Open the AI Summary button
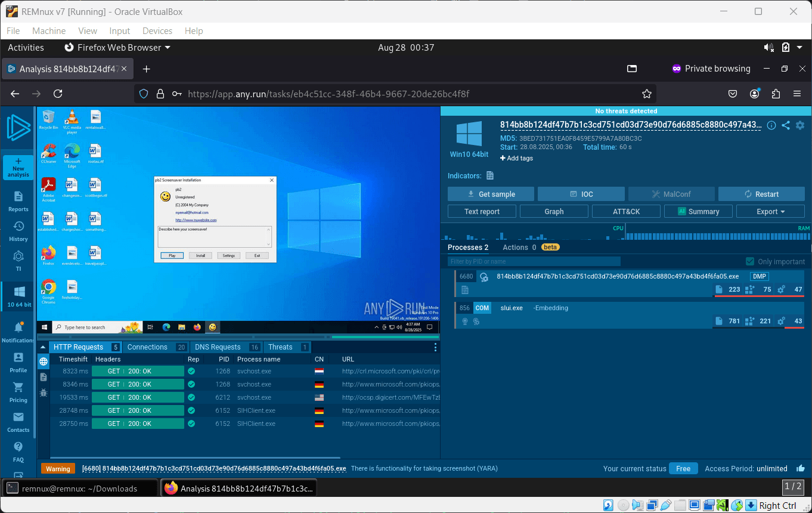Viewport: 812px width, 513px height. click(x=698, y=211)
